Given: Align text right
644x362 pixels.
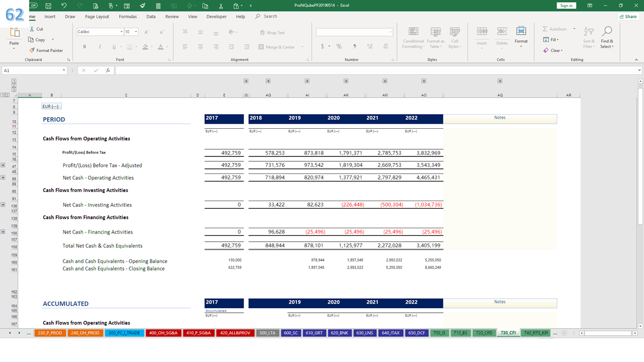Looking at the screenshot, I should point(216,47).
